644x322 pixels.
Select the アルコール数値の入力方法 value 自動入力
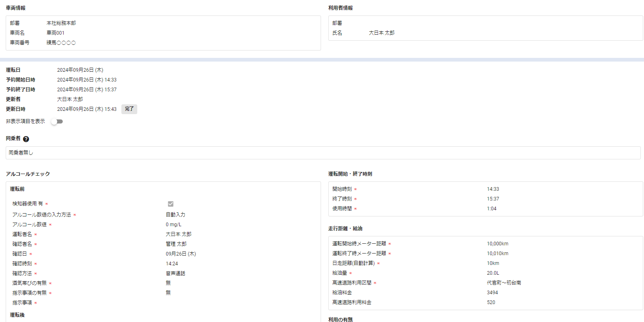(x=176, y=215)
